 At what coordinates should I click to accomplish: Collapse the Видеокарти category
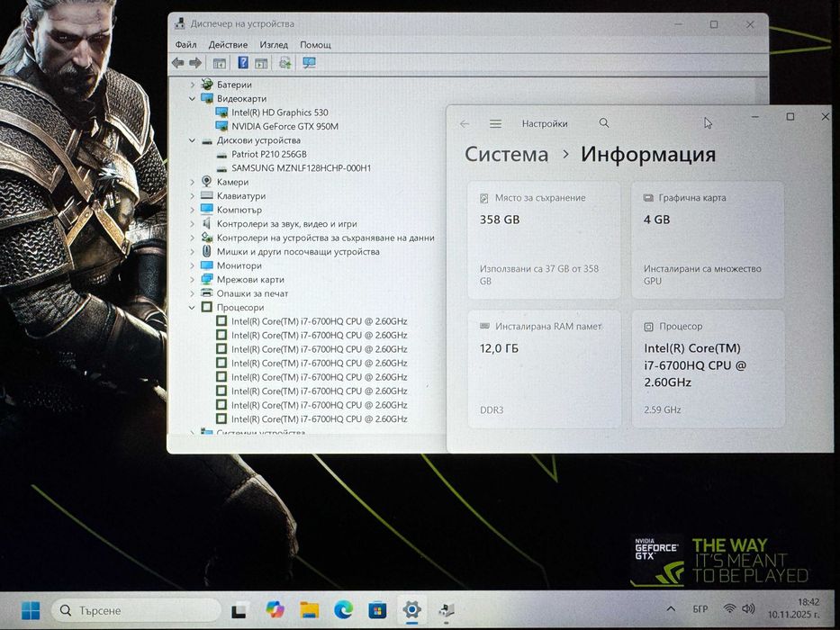(x=193, y=99)
